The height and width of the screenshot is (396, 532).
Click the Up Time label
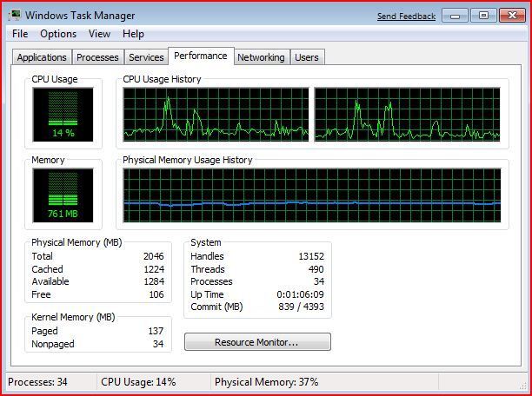pyautogui.click(x=207, y=294)
